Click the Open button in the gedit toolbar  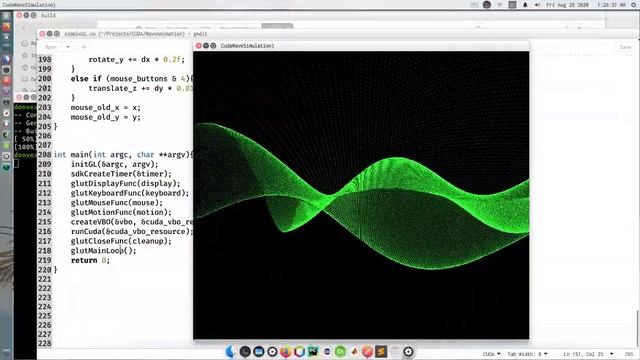pyautogui.click(x=51, y=47)
